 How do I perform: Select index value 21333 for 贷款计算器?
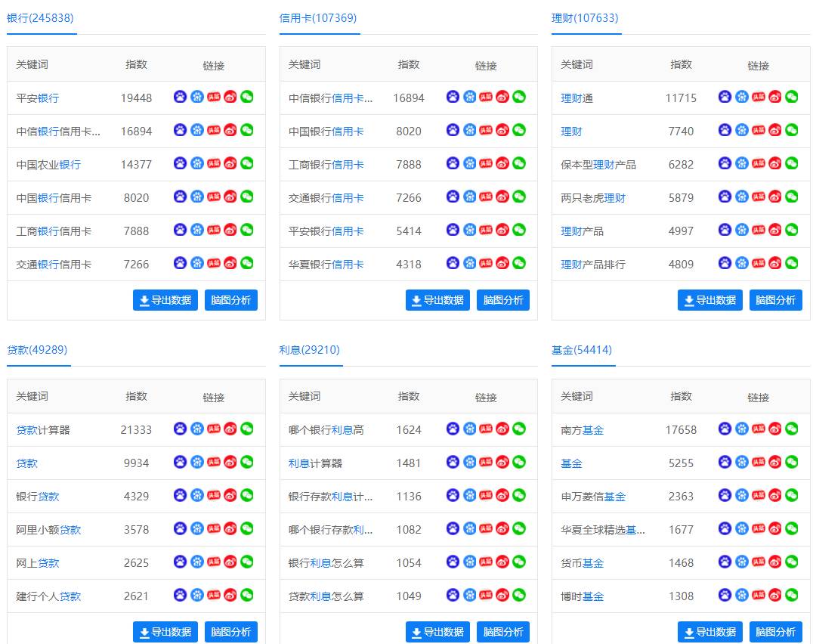pos(136,430)
